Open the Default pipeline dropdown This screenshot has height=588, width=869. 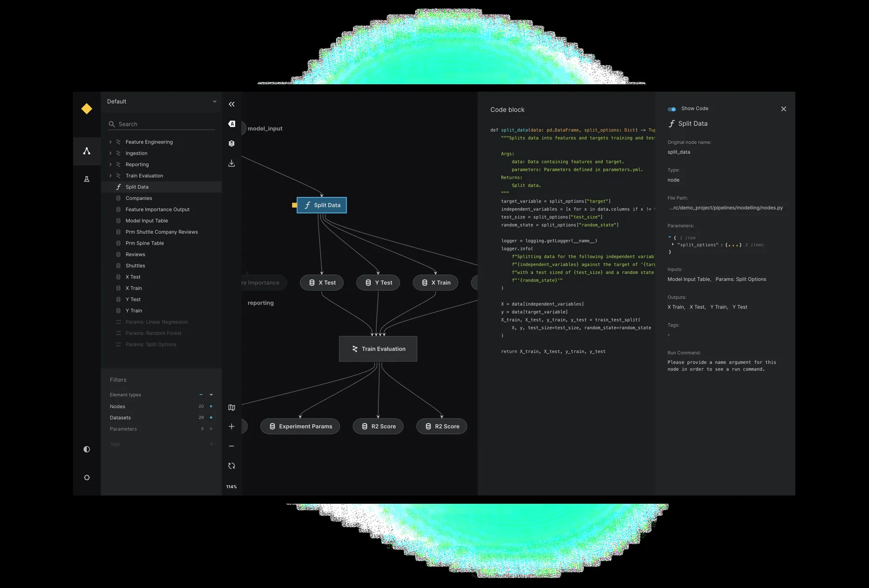[x=162, y=101]
